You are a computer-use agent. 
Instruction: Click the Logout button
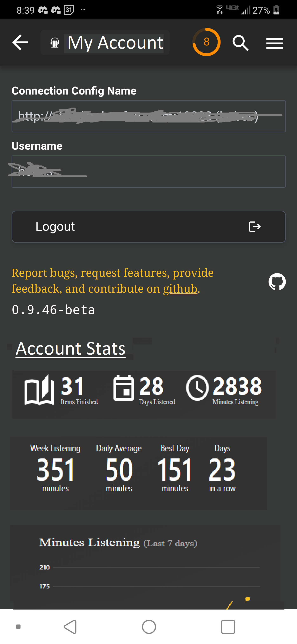149,227
